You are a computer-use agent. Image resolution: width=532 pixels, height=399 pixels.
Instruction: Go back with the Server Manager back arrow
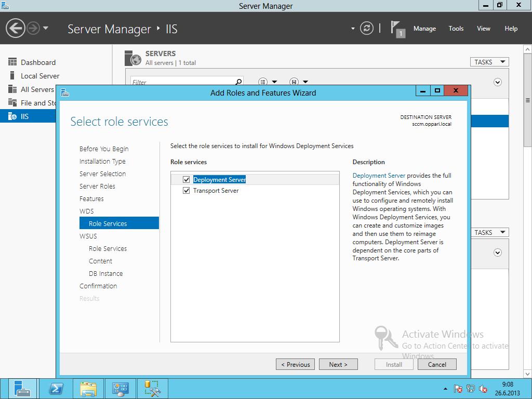click(x=15, y=28)
